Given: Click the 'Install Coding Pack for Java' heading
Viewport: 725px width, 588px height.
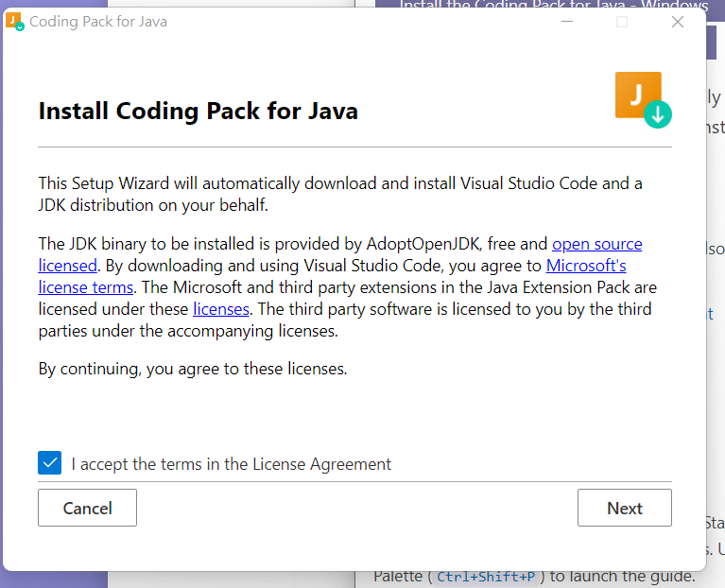Looking at the screenshot, I should click(198, 111).
